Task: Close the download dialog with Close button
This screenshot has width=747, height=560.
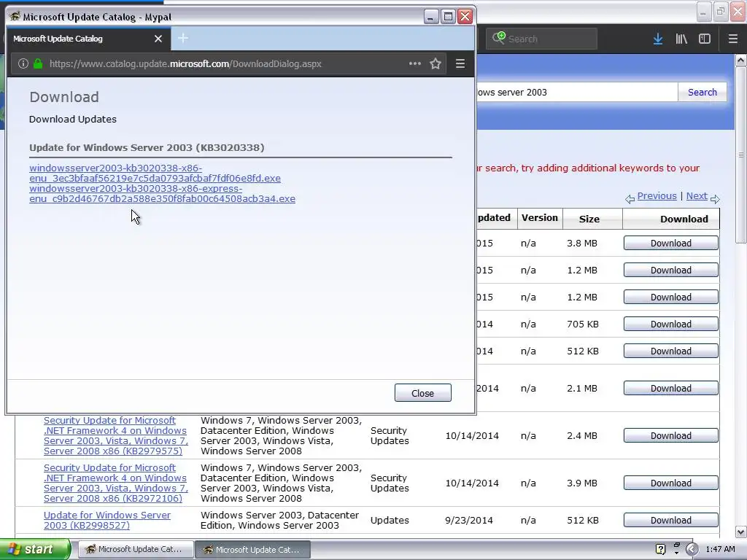Action: pos(422,393)
